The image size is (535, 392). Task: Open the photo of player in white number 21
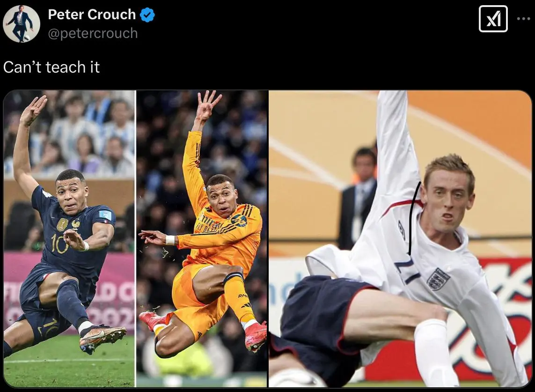coord(400,238)
